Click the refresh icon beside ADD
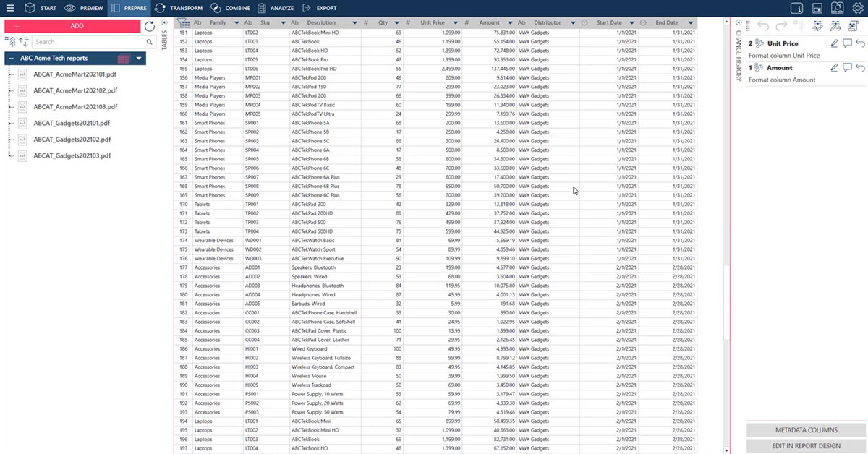 pos(150,26)
